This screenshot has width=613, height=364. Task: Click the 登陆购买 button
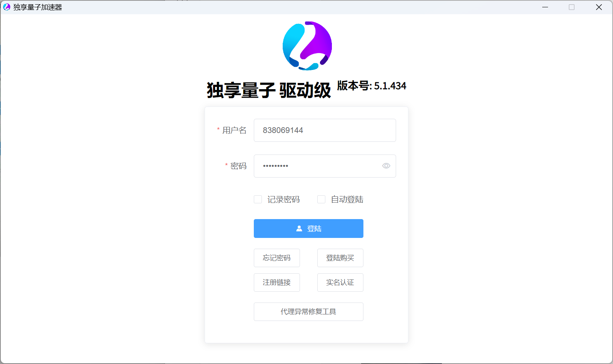pos(340,258)
